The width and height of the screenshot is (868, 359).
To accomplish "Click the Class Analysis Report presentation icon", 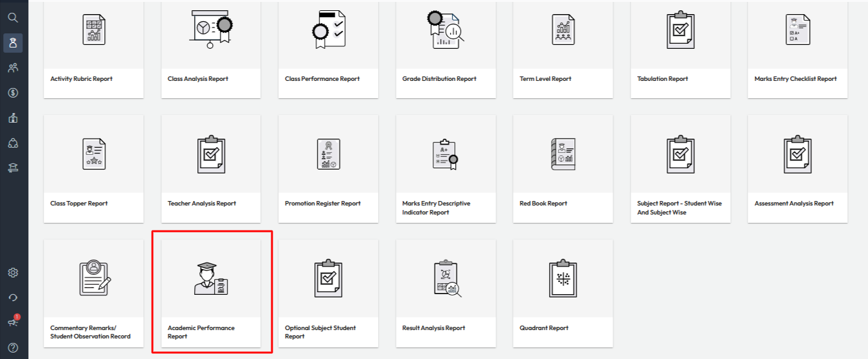I will coord(211,30).
